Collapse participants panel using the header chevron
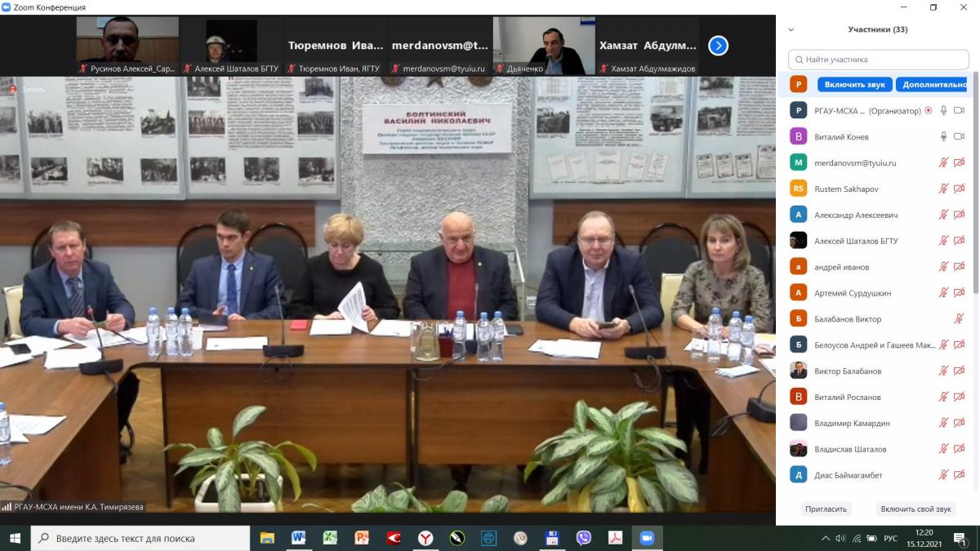The image size is (980, 551). tap(791, 29)
